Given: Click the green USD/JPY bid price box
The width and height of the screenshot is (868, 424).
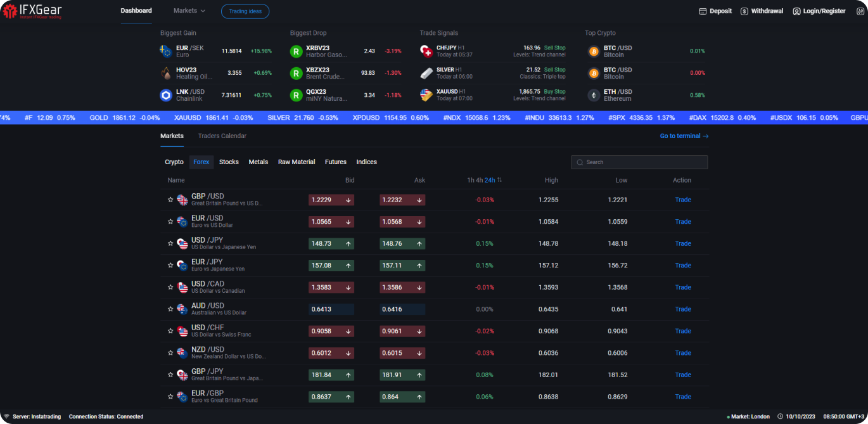Looking at the screenshot, I should tap(331, 243).
